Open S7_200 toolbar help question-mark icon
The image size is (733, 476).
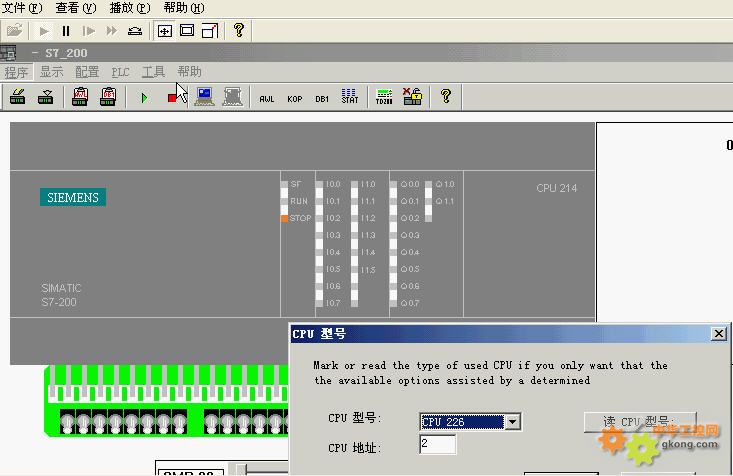446,96
